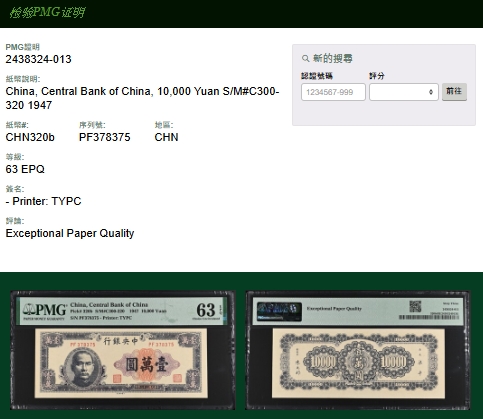The image size is (483, 419).
Task: Click the QR code on back label
Action: point(415,306)
